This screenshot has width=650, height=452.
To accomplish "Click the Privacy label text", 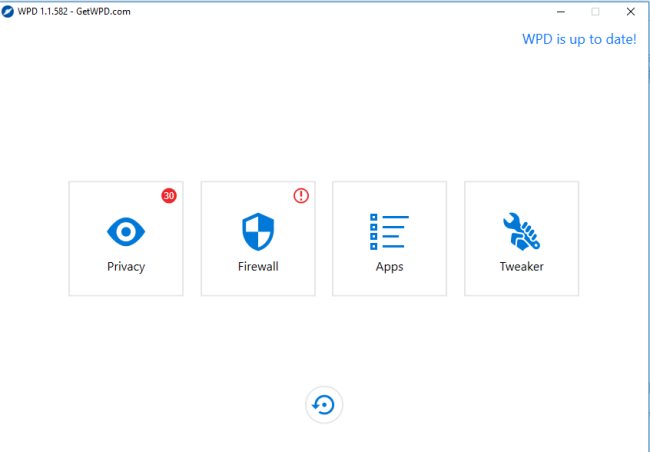I will tap(126, 267).
